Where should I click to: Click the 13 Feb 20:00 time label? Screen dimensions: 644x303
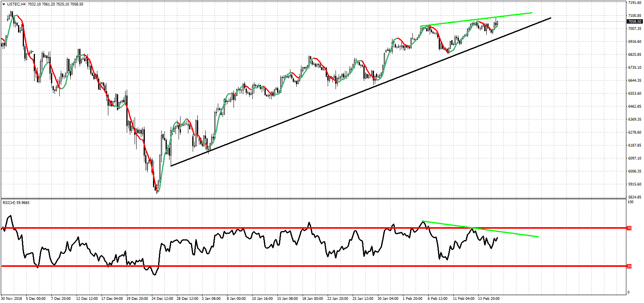pyautogui.click(x=489, y=299)
